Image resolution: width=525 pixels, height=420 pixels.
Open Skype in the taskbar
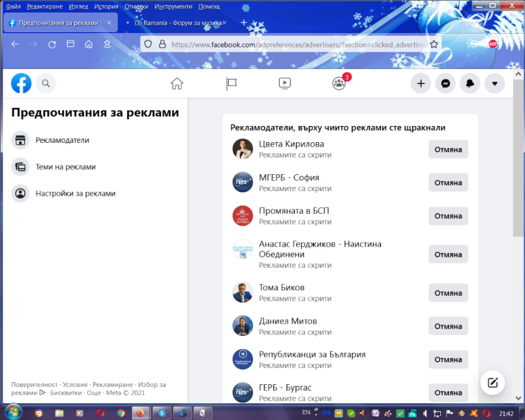[x=162, y=413]
